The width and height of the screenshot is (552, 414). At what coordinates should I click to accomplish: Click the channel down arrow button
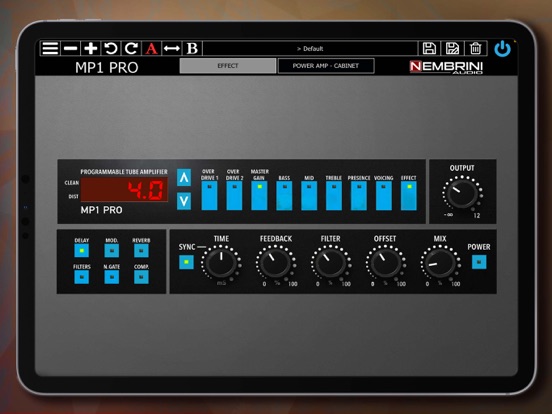click(x=184, y=201)
